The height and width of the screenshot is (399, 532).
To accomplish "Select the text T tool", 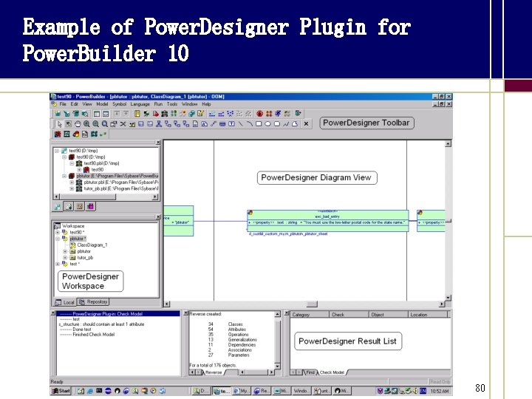I will (x=231, y=124).
